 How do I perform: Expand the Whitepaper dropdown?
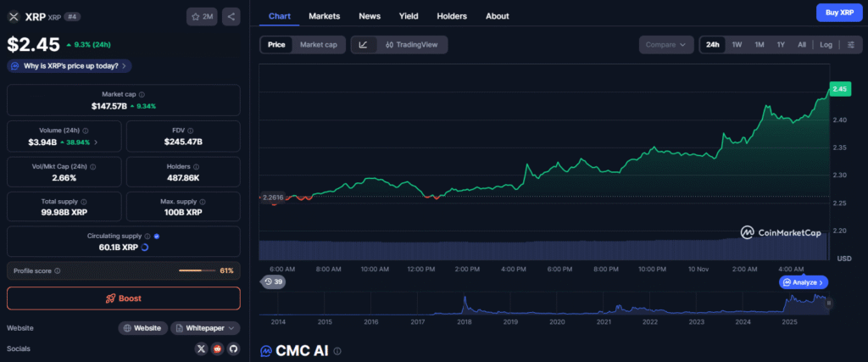point(205,328)
